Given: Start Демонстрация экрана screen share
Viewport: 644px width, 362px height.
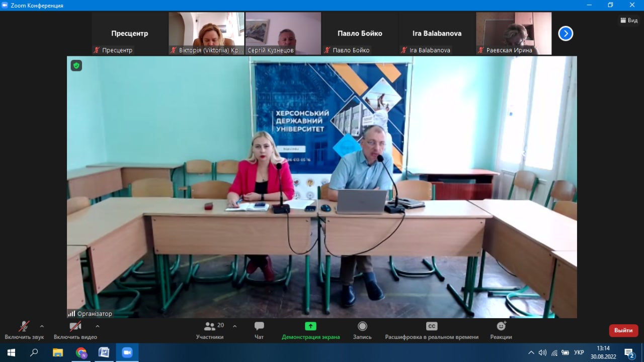Looking at the screenshot, I should (310, 330).
